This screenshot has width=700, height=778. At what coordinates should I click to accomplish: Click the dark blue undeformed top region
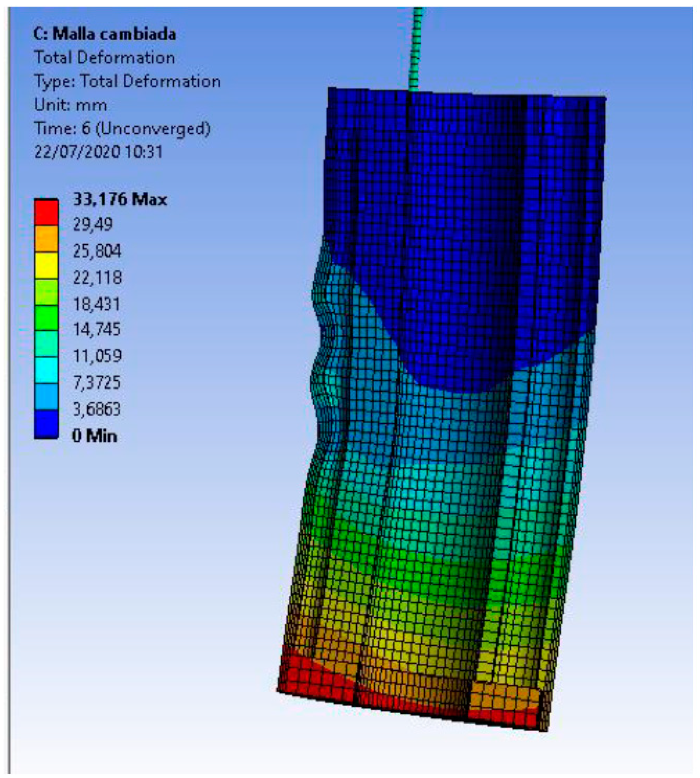pyautogui.click(x=462, y=192)
